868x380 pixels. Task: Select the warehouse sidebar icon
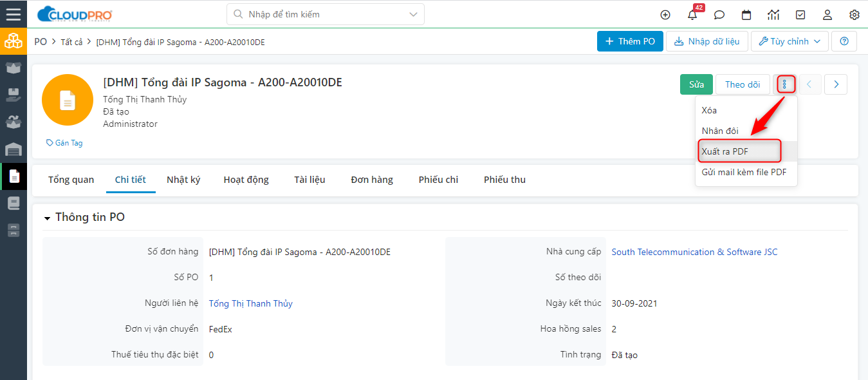point(14,149)
